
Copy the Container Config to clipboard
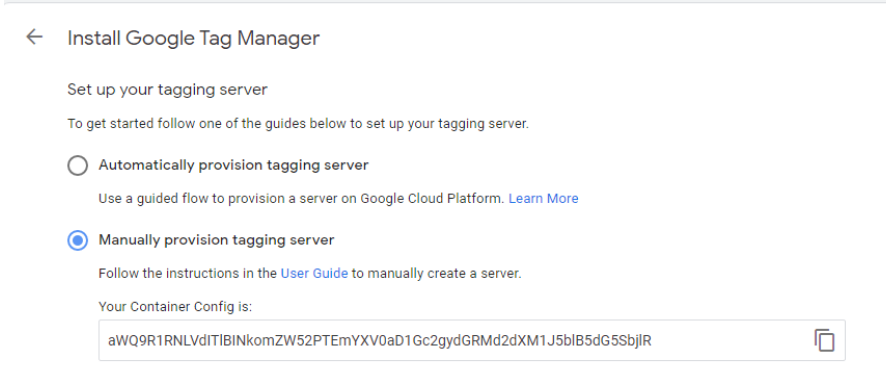(x=824, y=340)
